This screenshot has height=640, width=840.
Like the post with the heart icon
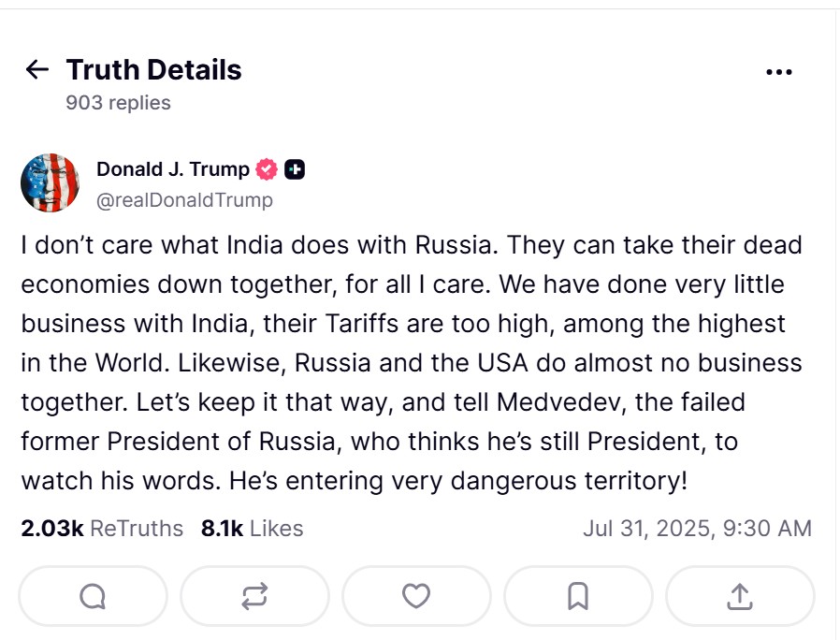(x=415, y=596)
